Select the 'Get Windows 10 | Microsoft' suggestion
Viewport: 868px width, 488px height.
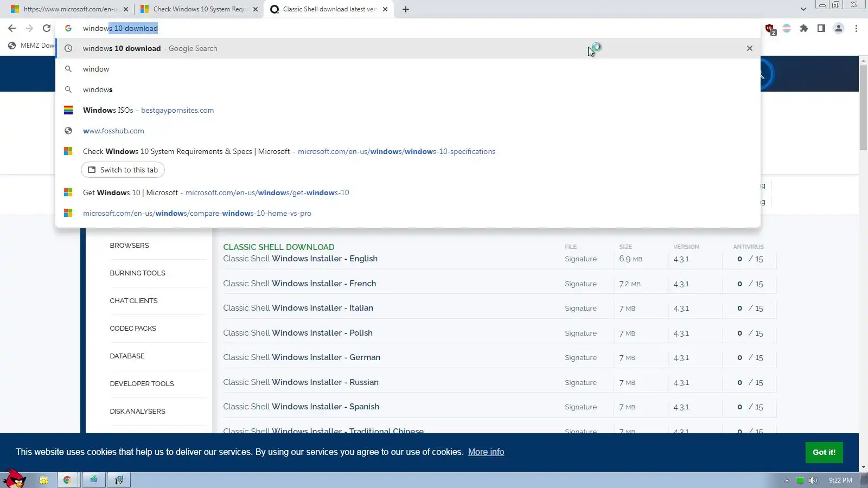tap(407, 192)
